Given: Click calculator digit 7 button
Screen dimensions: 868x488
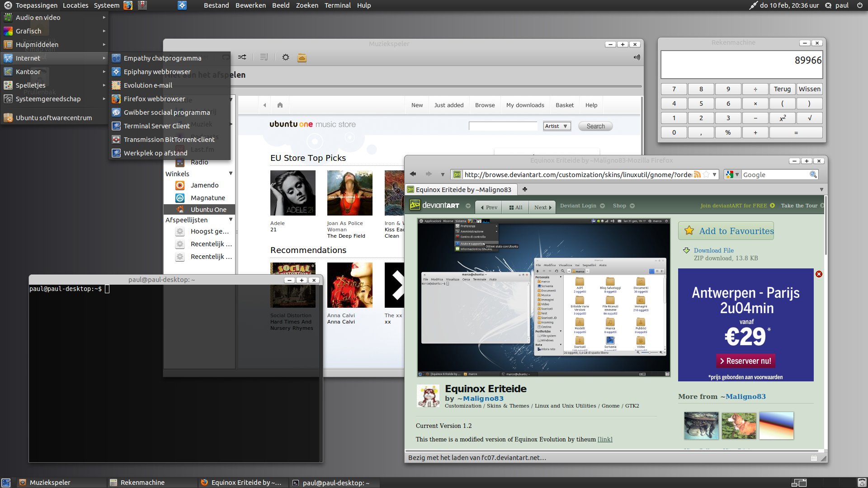Looking at the screenshot, I should click(x=674, y=89).
